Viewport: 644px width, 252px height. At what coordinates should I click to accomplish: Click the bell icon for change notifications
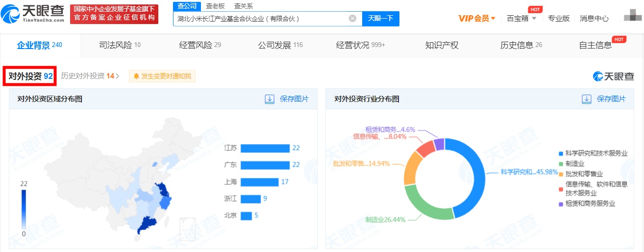pos(136,76)
